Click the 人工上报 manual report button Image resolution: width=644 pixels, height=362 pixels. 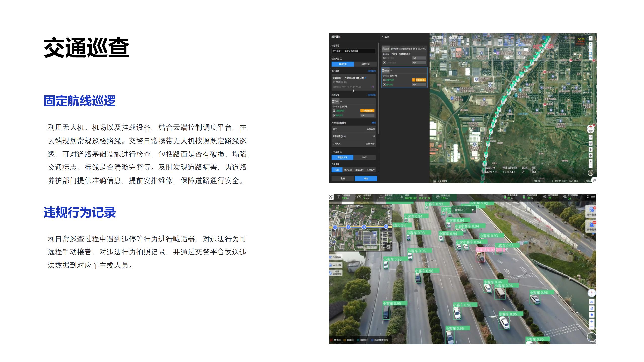(335, 265)
